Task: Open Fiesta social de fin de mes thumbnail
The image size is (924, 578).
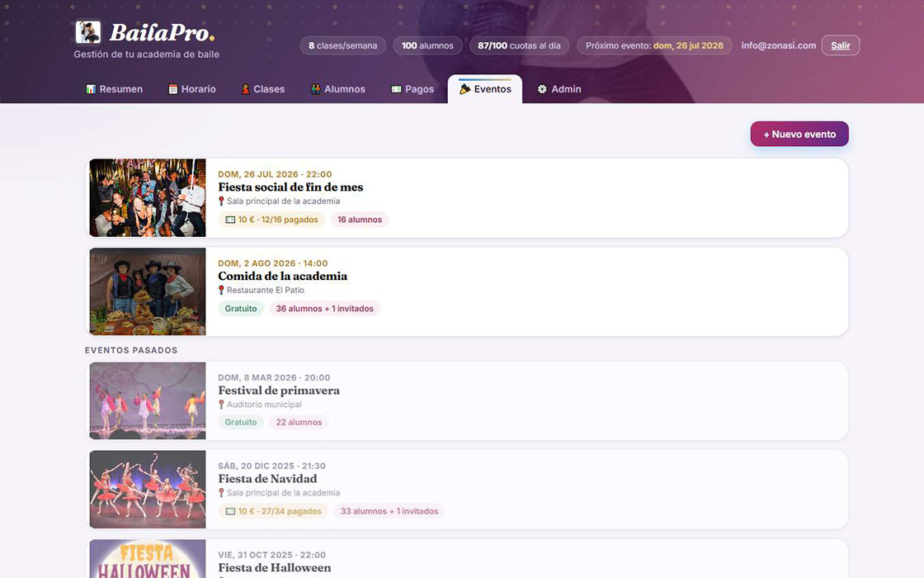Action: click(148, 197)
